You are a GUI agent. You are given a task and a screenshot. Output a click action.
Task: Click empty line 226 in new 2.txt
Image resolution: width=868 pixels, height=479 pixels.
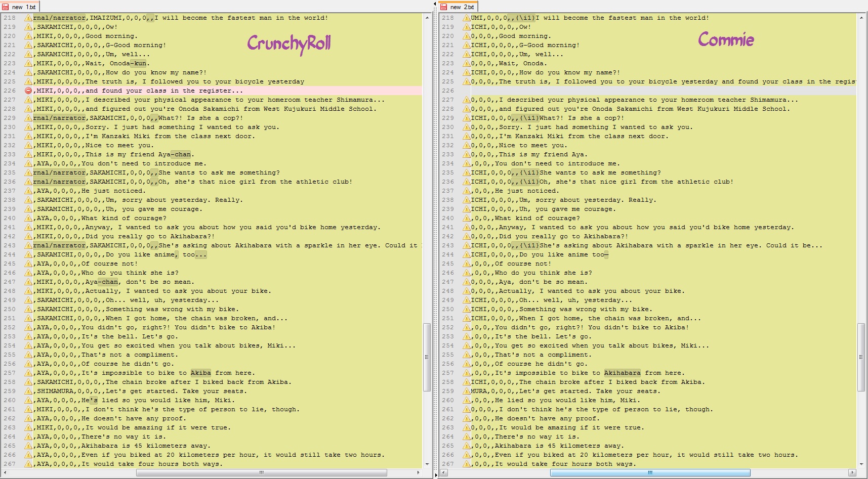pyautogui.click(x=664, y=91)
